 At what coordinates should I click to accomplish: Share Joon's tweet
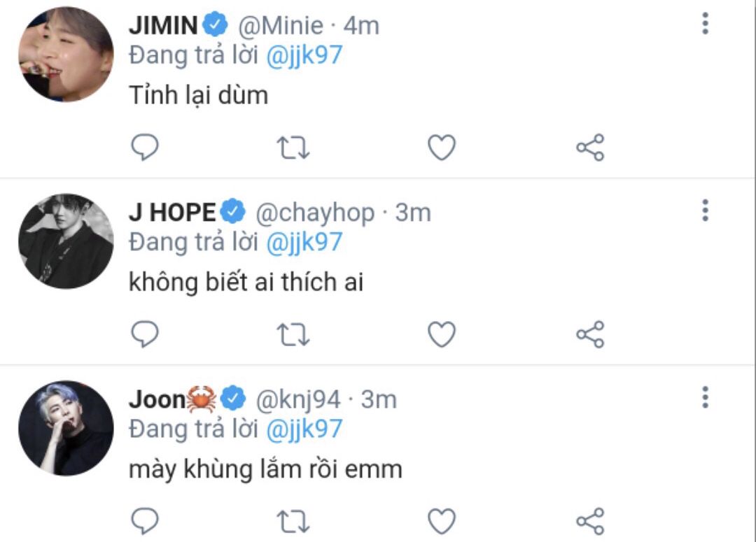click(x=590, y=521)
